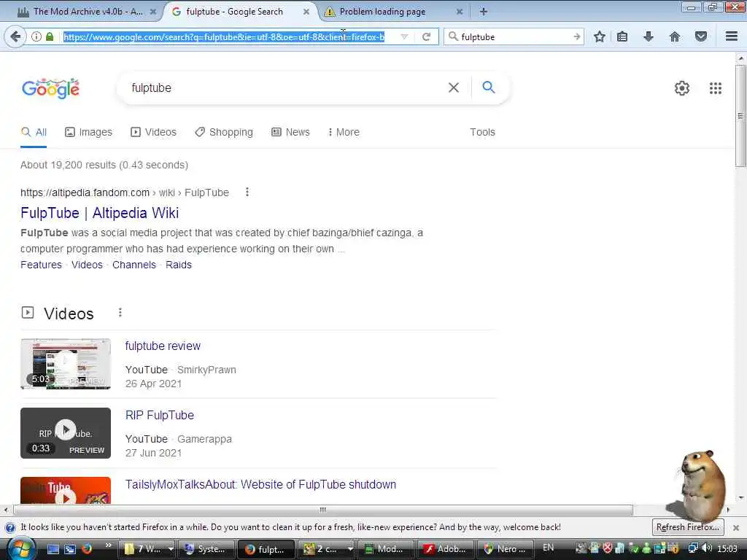This screenshot has width=747, height=560.
Task: Play the TailslyMoxTalksAbout video thumbnail
Action: coord(66,490)
